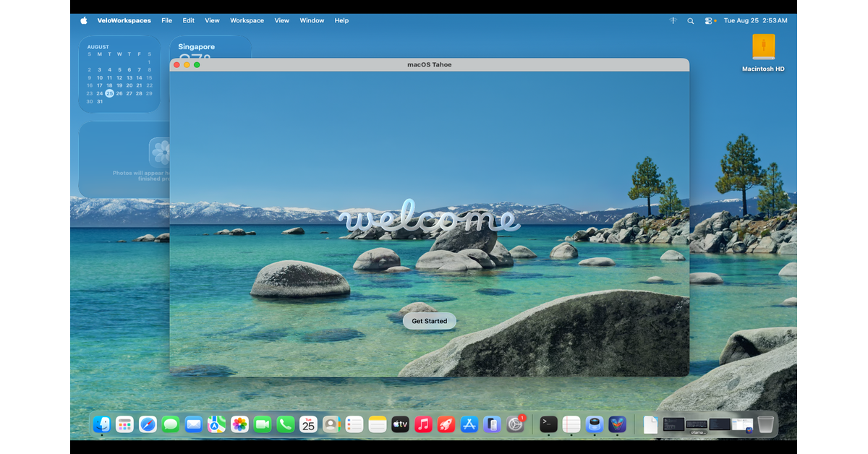Open Spotlight search in menu bar
868x454 pixels.
[690, 20]
